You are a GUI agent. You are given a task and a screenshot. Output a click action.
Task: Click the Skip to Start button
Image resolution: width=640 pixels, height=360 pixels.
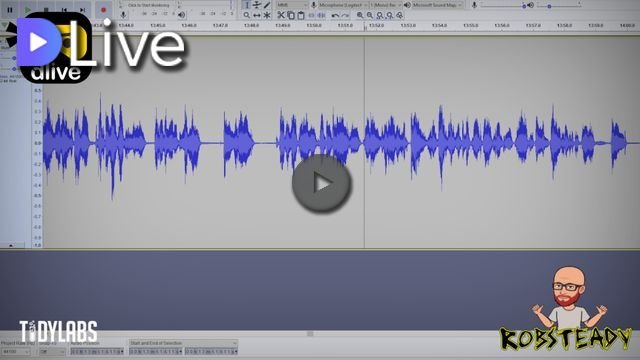[64, 9]
